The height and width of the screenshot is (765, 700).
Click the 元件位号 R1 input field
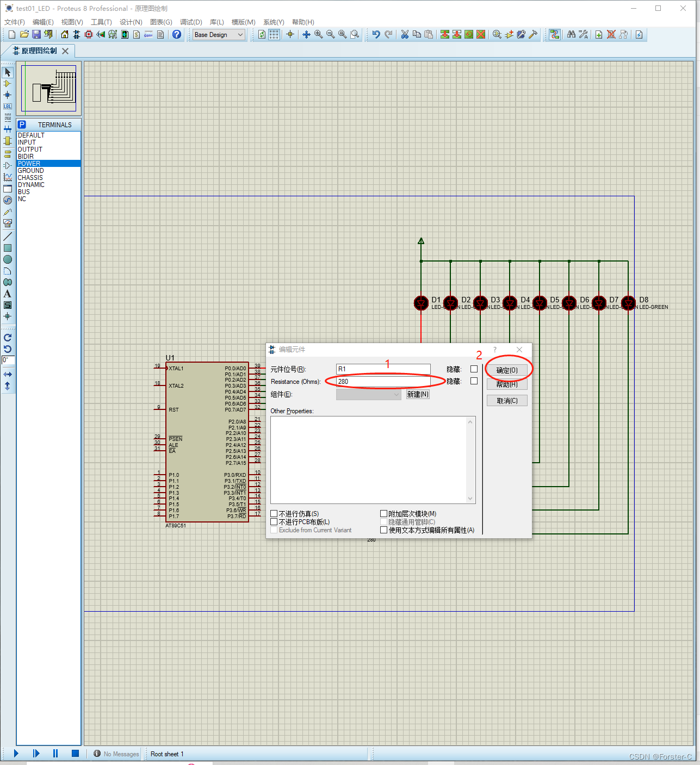pos(383,369)
